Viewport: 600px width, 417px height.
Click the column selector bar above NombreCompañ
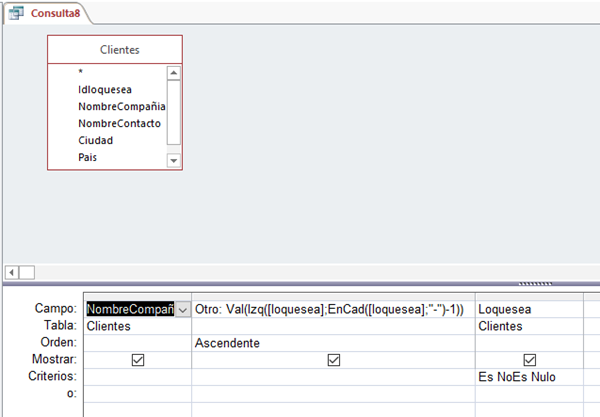[x=138, y=297]
